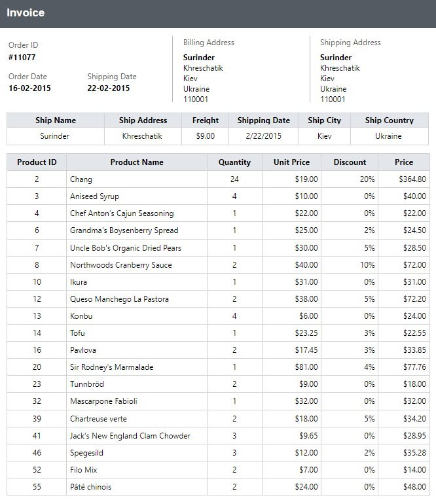Select the Chang product row
The width and height of the screenshot is (436, 504).
point(218,179)
